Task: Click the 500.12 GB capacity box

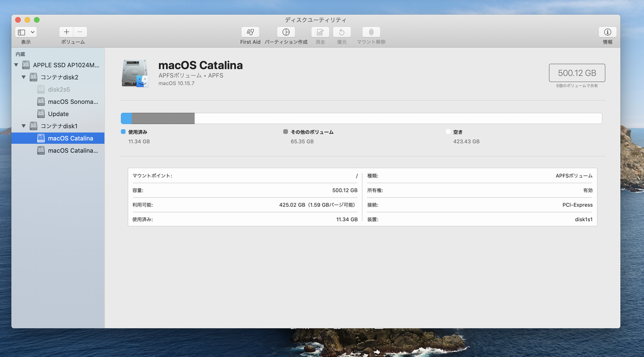Action: pos(577,73)
